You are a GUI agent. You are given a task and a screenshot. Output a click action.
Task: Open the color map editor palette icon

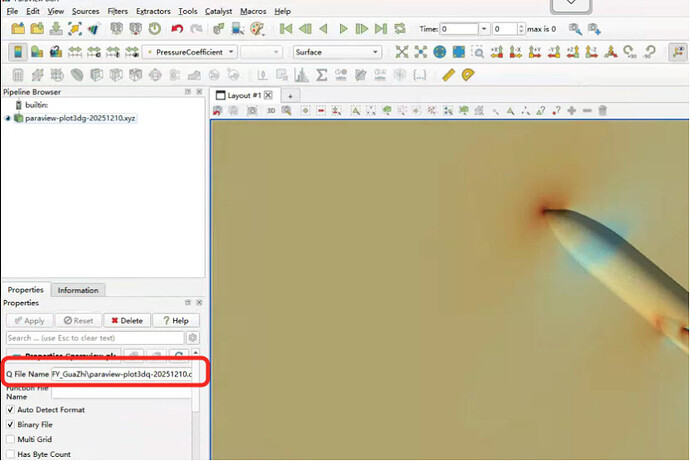click(255, 29)
